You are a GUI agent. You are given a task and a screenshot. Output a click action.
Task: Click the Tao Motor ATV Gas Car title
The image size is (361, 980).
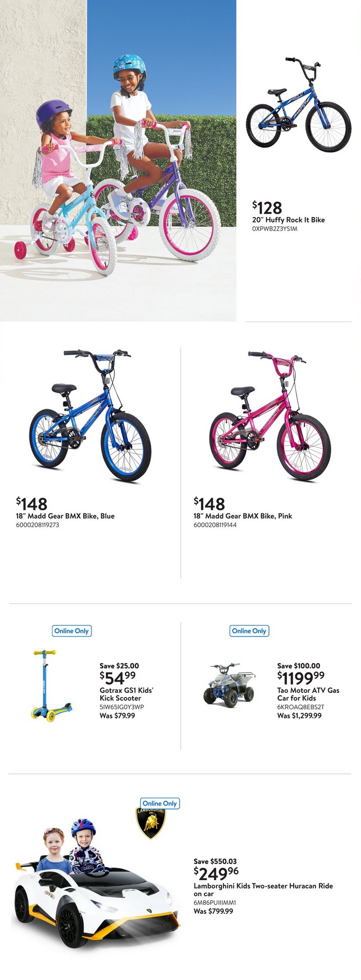(x=308, y=694)
